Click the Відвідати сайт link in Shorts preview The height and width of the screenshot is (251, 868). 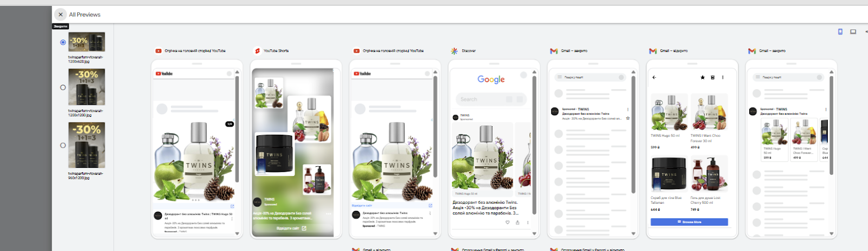coord(291,228)
